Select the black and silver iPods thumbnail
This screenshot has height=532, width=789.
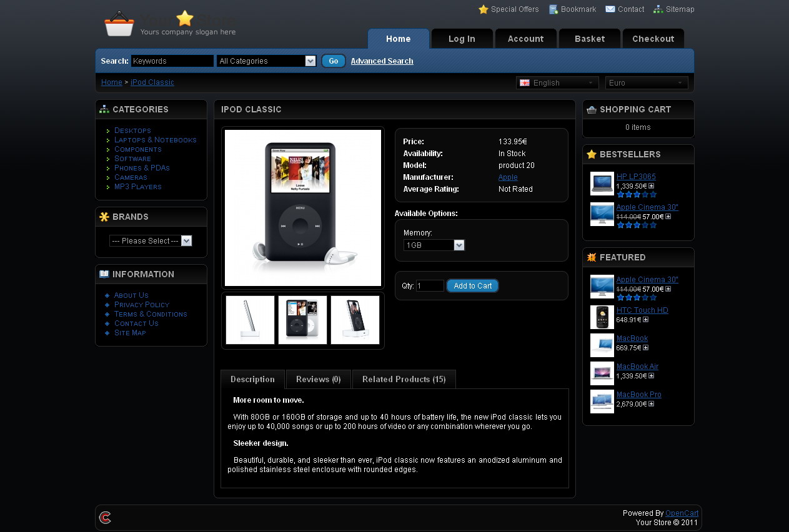302,320
